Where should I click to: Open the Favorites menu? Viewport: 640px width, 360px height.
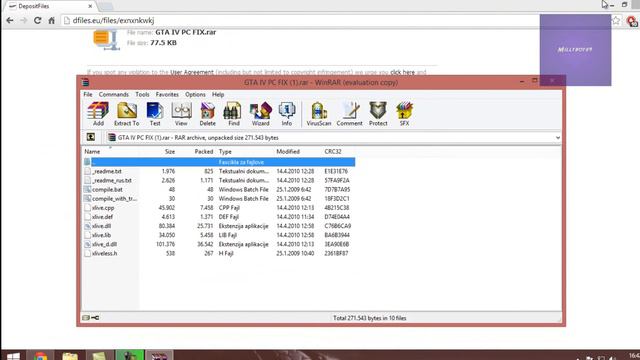click(167, 94)
